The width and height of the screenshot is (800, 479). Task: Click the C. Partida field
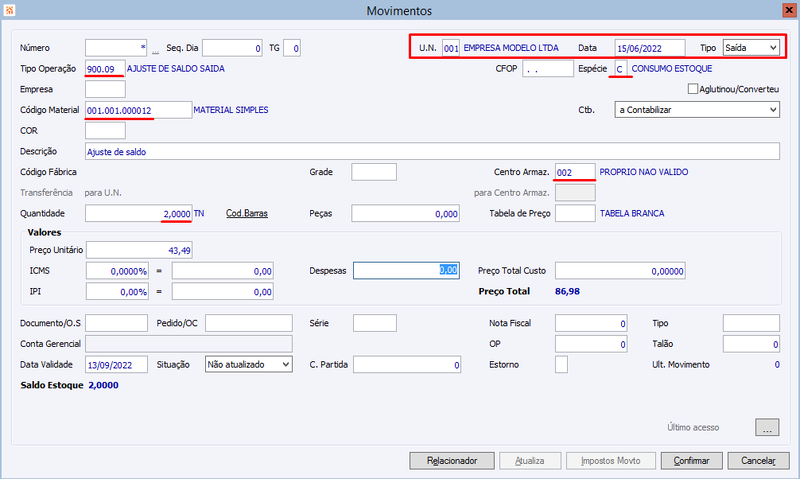pos(407,364)
